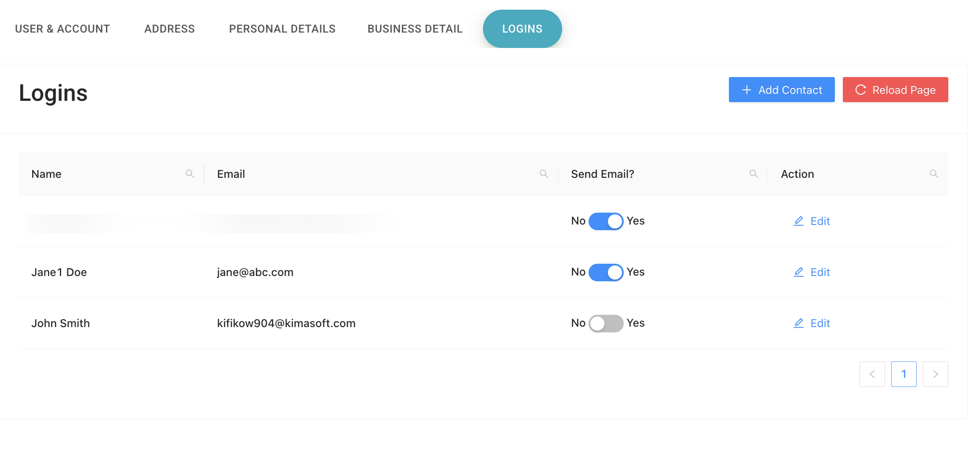This screenshot has width=980, height=464.
Task: Select page 1 in pagination
Action: (x=903, y=374)
